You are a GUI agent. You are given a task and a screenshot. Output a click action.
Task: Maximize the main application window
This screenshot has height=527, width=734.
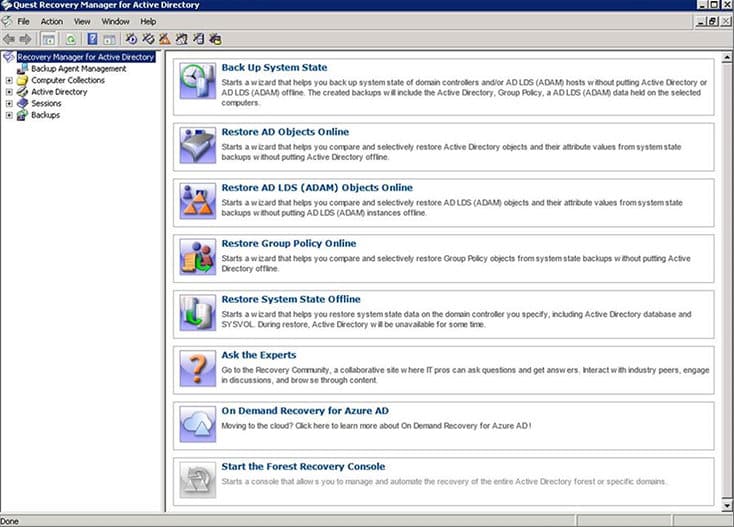click(713, 5)
